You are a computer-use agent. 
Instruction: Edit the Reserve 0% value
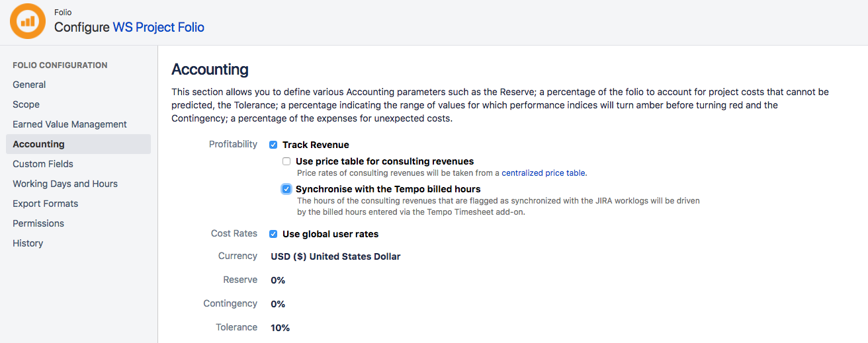click(278, 280)
